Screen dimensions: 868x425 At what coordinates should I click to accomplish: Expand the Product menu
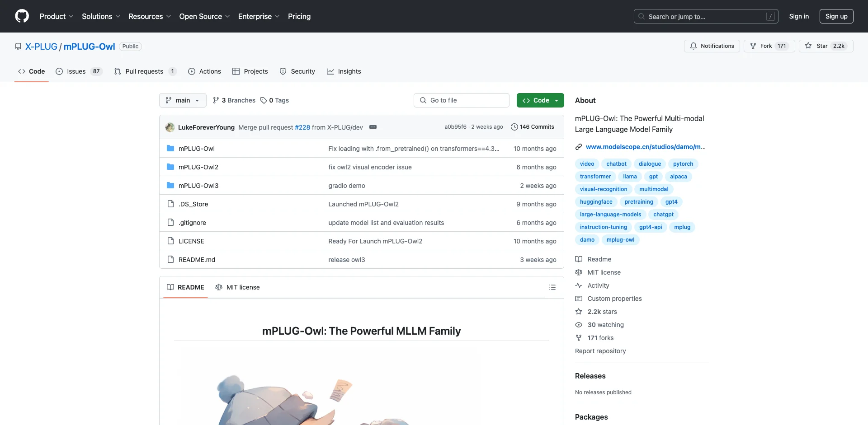pos(57,16)
